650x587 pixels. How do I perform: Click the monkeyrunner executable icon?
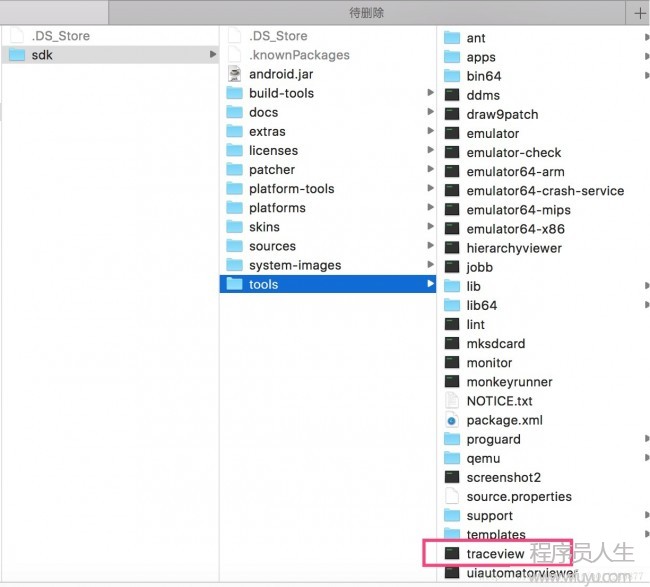452,381
